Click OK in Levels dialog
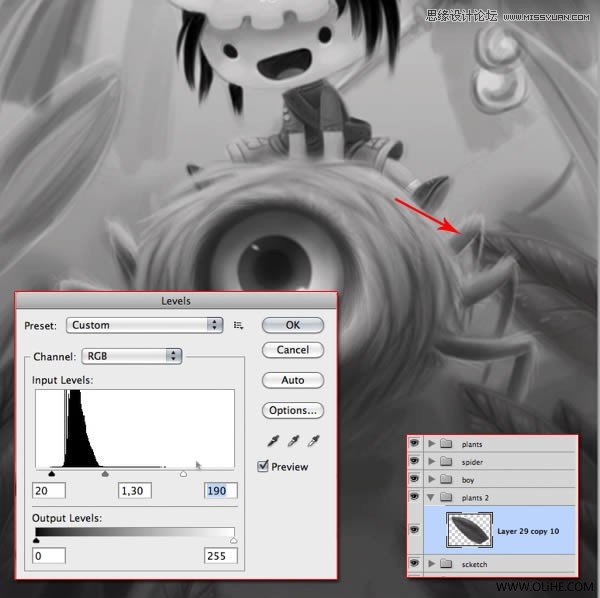The width and height of the screenshot is (600, 598). [x=293, y=325]
